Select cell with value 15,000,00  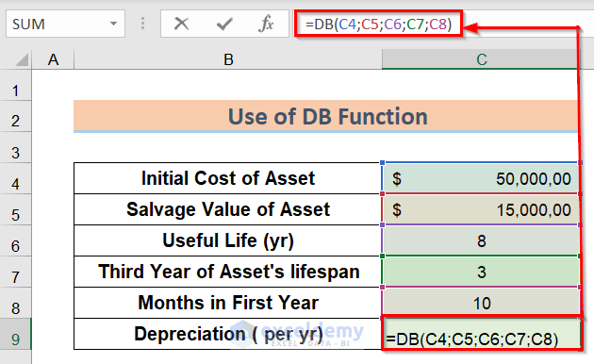[x=481, y=209]
